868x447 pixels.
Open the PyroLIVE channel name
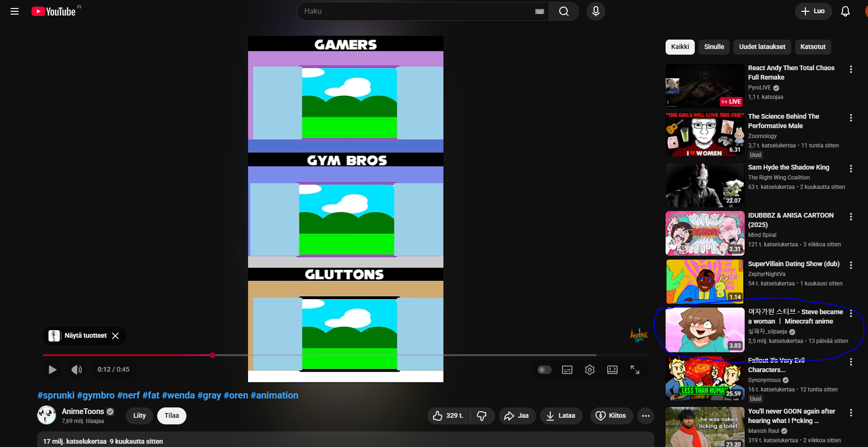coord(759,88)
